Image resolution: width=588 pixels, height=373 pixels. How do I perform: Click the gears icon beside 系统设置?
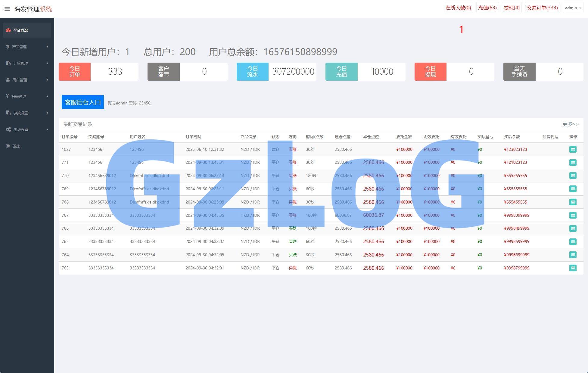[8, 129]
